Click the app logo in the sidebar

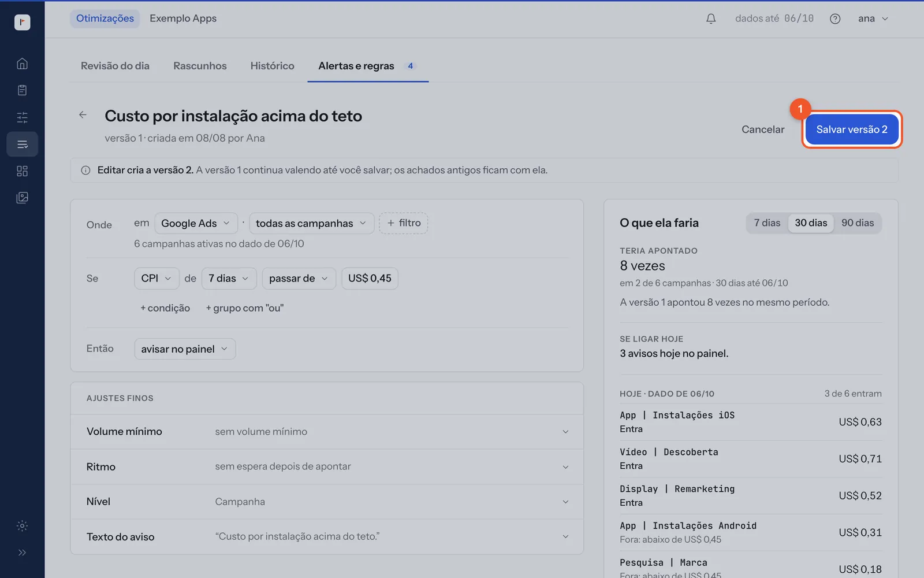(22, 22)
